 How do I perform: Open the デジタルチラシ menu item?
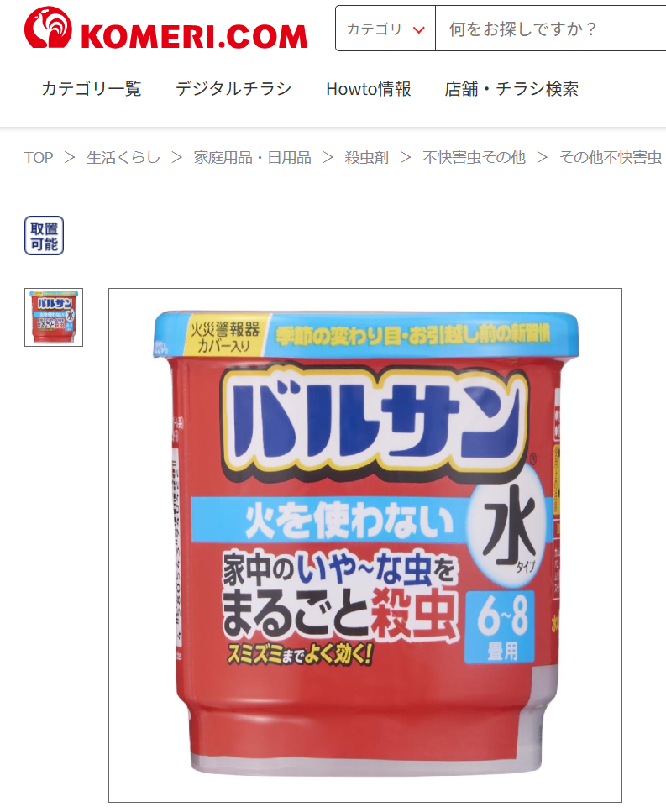pyautogui.click(x=233, y=88)
